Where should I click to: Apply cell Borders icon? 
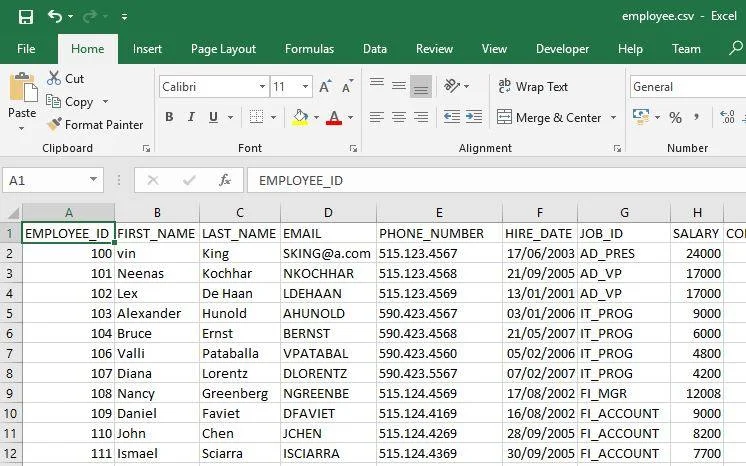click(x=256, y=117)
